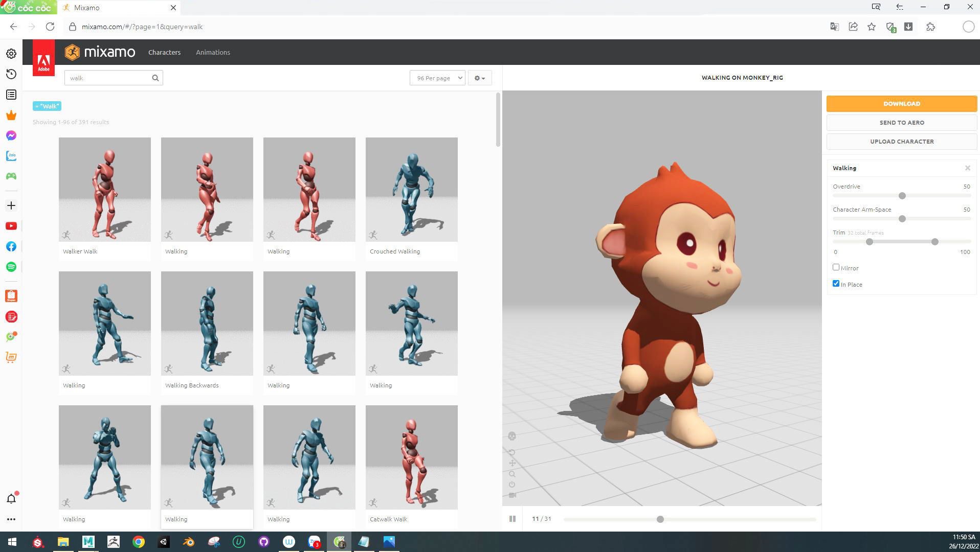The height and width of the screenshot is (552, 980).
Task: Close the Walking settings panel
Action: coord(967,168)
